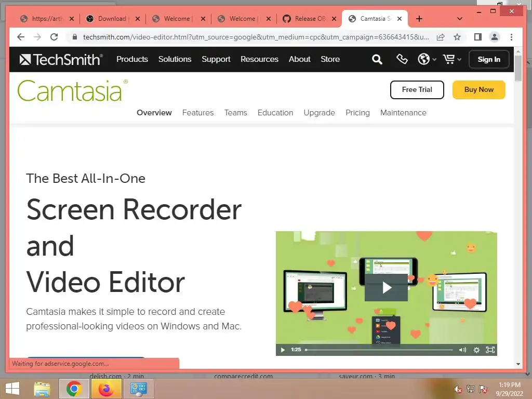Click the address bar URL field
Viewport: 532px width, 399px height.
(x=256, y=37)
